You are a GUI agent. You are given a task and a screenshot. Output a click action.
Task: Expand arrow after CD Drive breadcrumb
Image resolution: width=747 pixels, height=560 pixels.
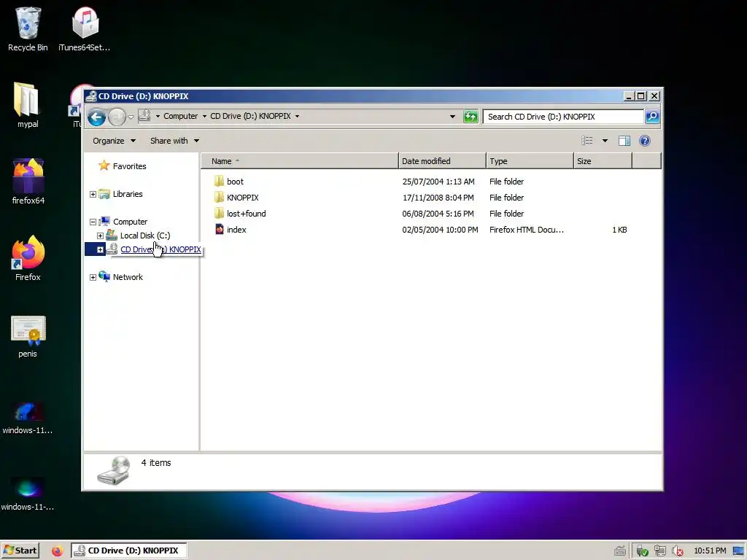tap(298, 116)
